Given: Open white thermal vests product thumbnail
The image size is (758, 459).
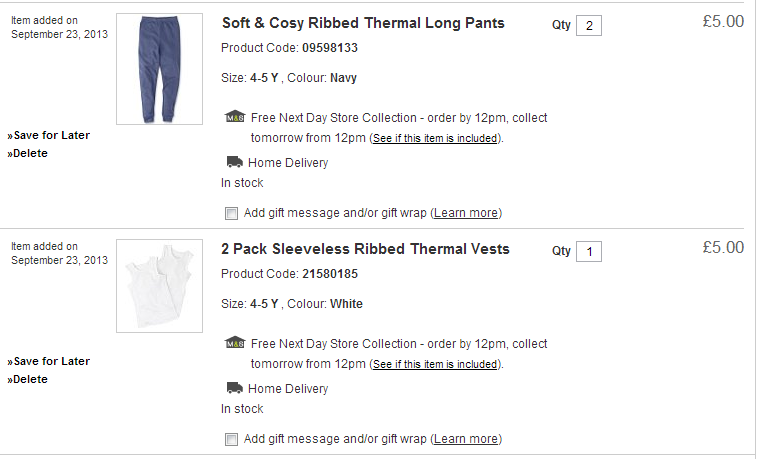Looking at the screenshot, I should coord(160,286).
